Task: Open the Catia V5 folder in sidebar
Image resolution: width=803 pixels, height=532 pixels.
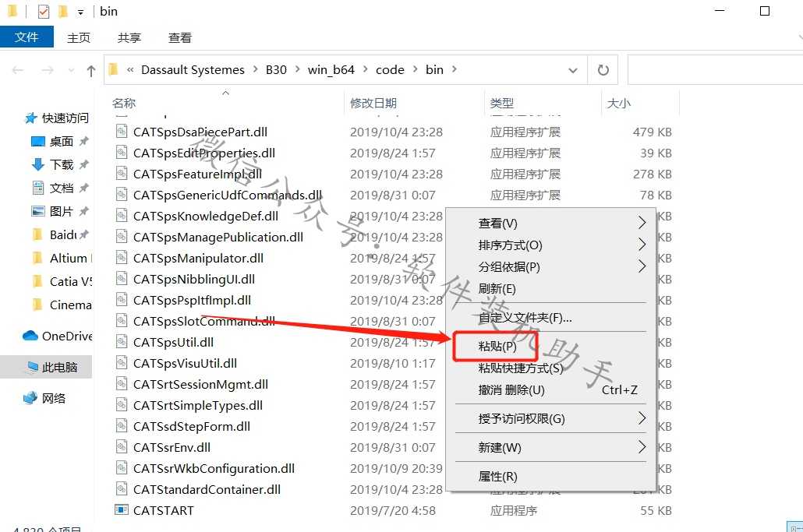Action: (62, 282)
